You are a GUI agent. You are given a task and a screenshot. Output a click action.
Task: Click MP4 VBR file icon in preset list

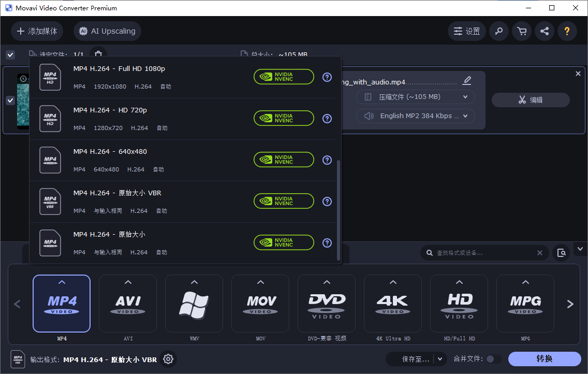pyautogui.click(x=50, y=202)
